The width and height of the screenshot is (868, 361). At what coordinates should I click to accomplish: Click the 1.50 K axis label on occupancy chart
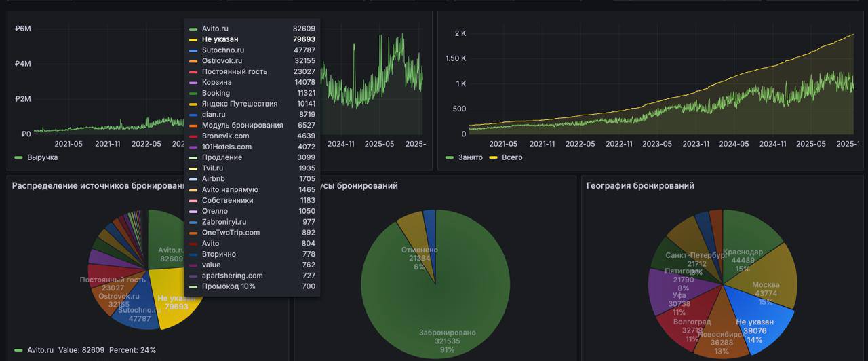click(455, 58)
